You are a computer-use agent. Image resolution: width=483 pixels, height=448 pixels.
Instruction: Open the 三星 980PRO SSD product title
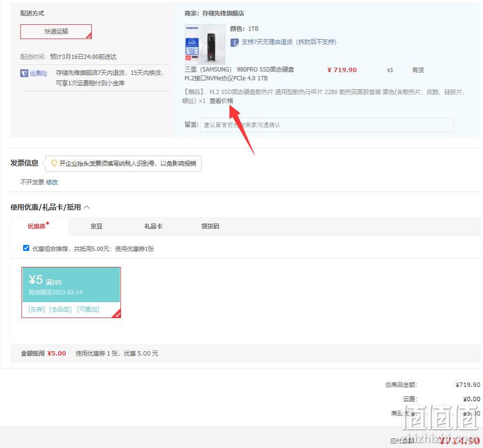coord(239,74)
